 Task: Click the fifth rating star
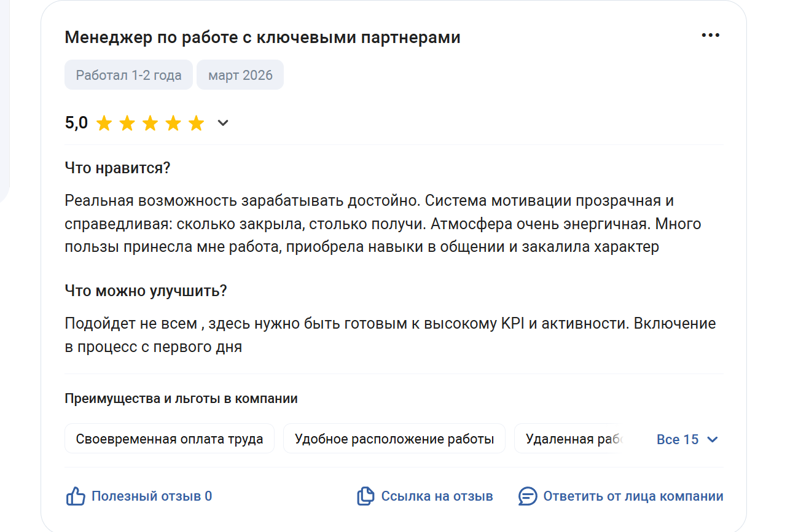click(196, 123)
